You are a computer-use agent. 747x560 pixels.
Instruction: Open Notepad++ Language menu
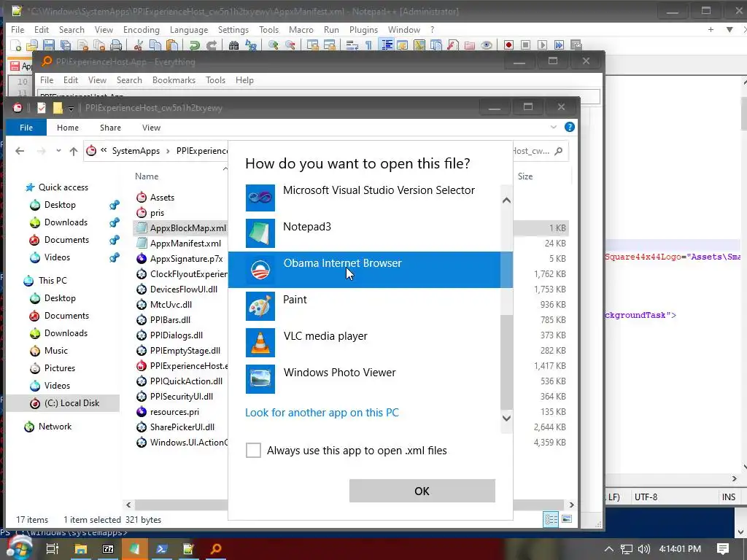coord(189,29)
